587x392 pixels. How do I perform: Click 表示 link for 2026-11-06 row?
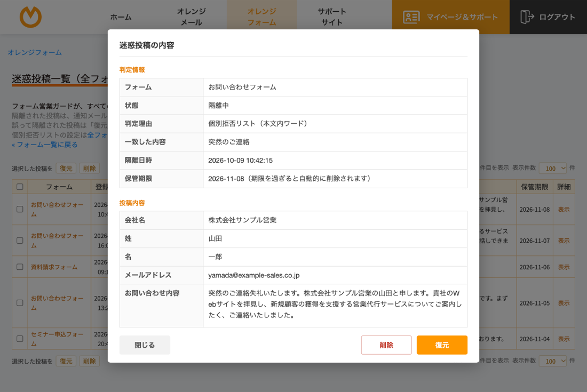pyautogui.click(x=564, y=267)
